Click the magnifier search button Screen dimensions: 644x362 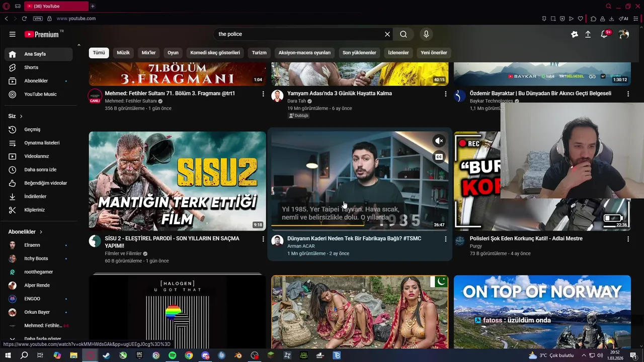404,34
